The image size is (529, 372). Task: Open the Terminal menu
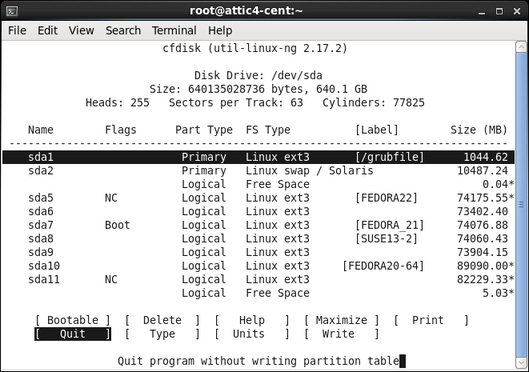coord(174,31)
